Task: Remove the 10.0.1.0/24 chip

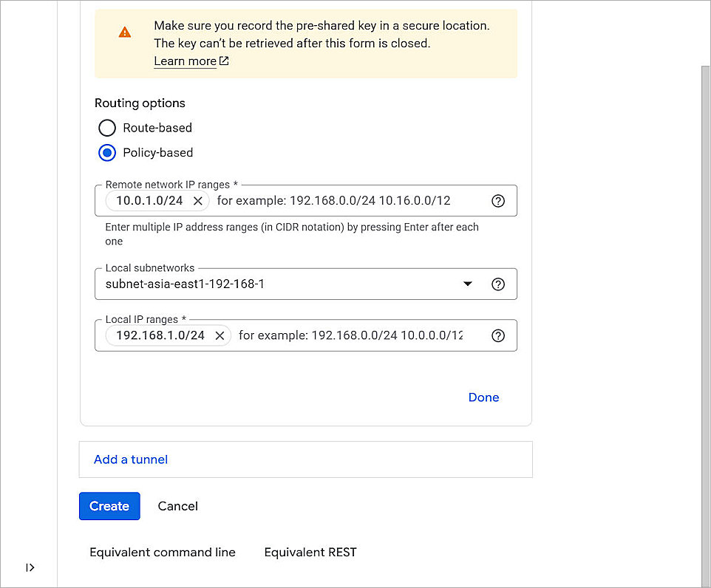Action: click(x=197, y=200)
